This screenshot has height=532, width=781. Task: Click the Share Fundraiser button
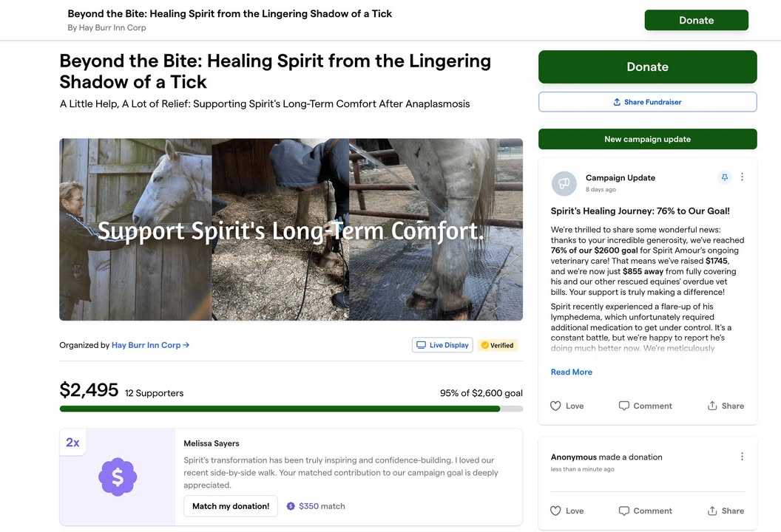[648, 102]
